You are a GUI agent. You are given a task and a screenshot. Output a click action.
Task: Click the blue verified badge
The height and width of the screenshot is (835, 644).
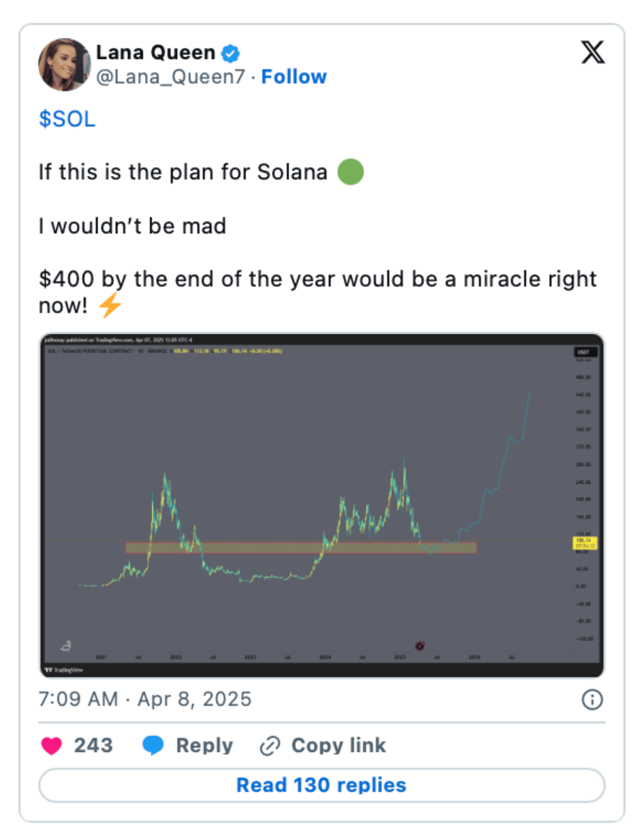pos(231,53)
